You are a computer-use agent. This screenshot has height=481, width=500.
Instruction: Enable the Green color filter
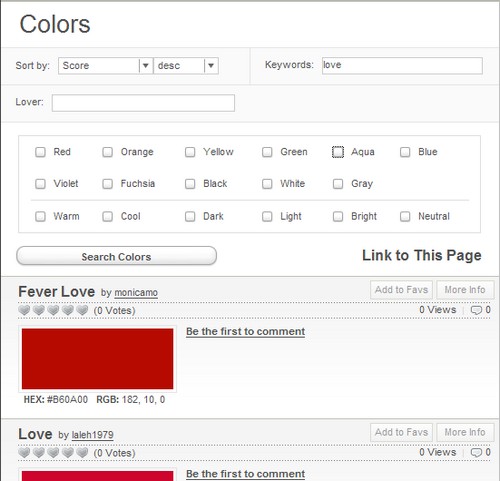pos(267,152)
